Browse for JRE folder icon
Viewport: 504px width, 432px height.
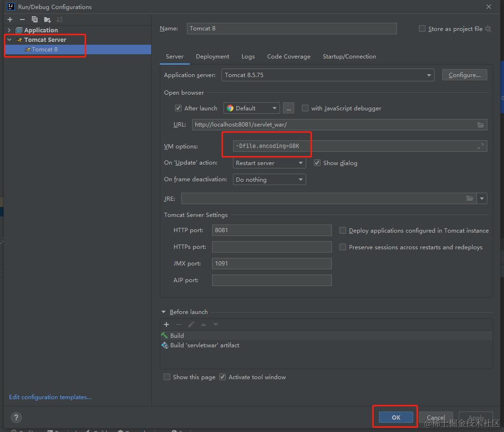470,198
